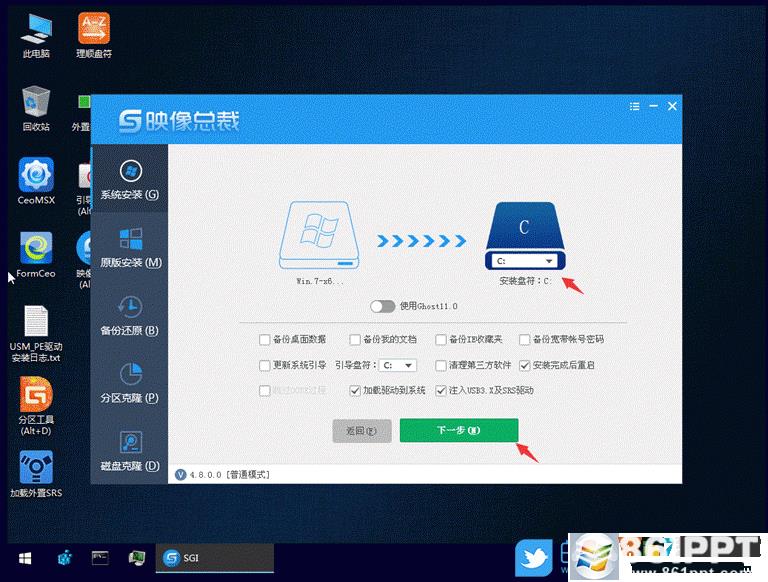The image size is (768, 582).
Task: Click the Twitter bird icon
Action: coord(534,558)
